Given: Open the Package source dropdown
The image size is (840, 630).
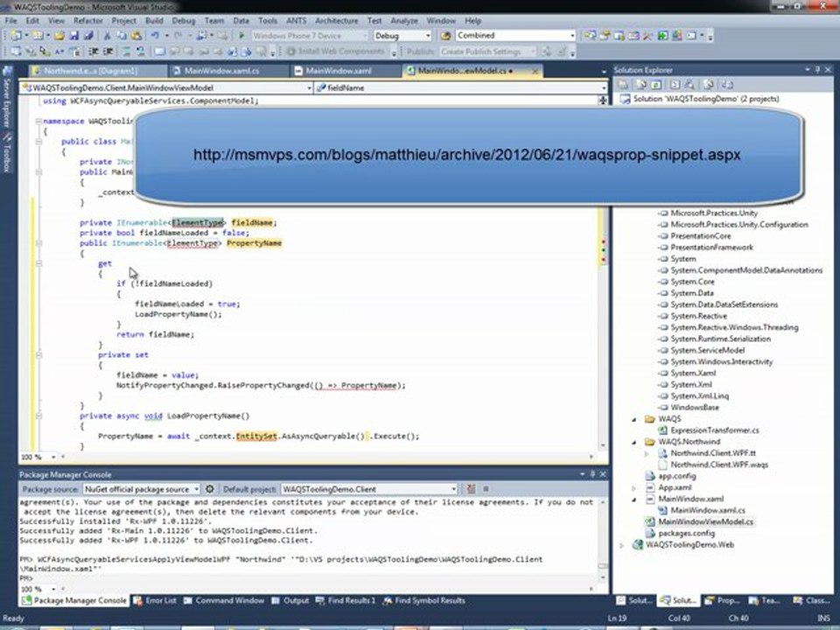Looking at the screenshot, I should click(x=196, y=489).
